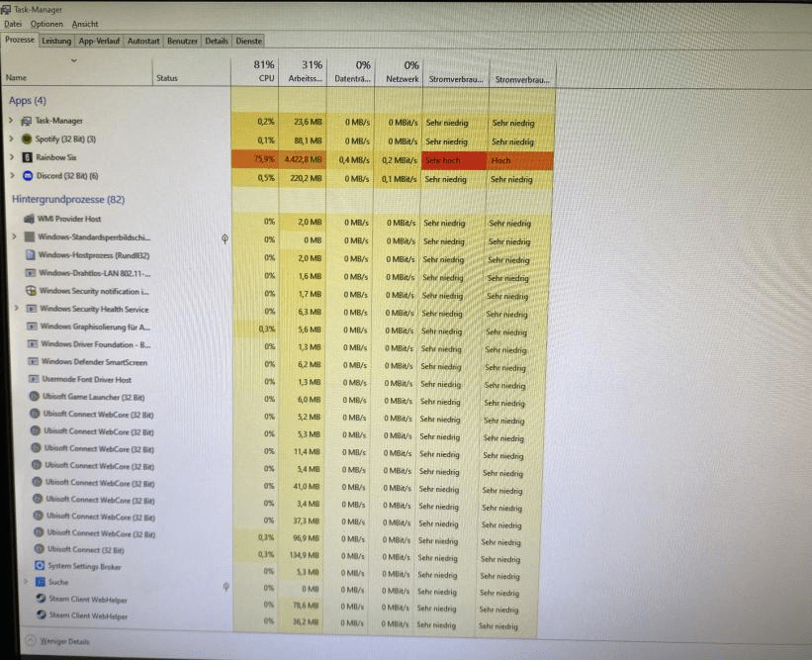The width and height of the screenshot is (812, 660).
Task: Click the Suche process icon
Action: click(40, 582)
